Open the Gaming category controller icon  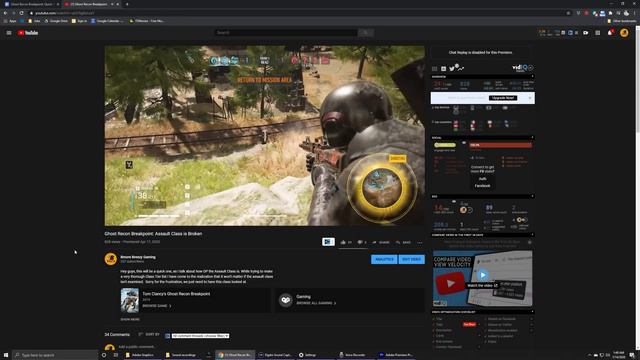coord(285,300)
